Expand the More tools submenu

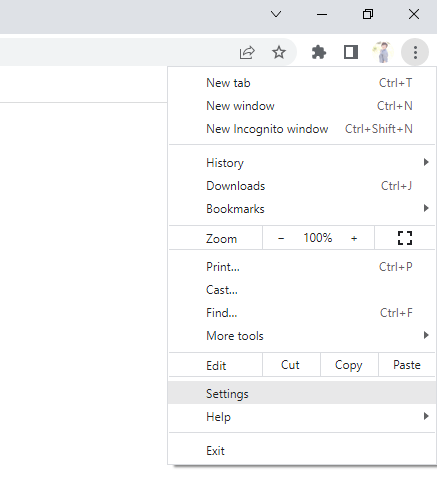click(302, 336)
